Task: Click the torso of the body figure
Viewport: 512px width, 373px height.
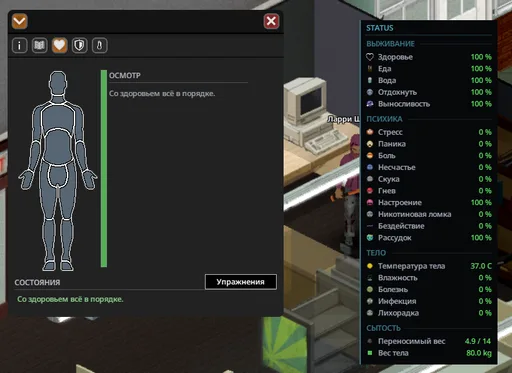Action: (58, 116)
